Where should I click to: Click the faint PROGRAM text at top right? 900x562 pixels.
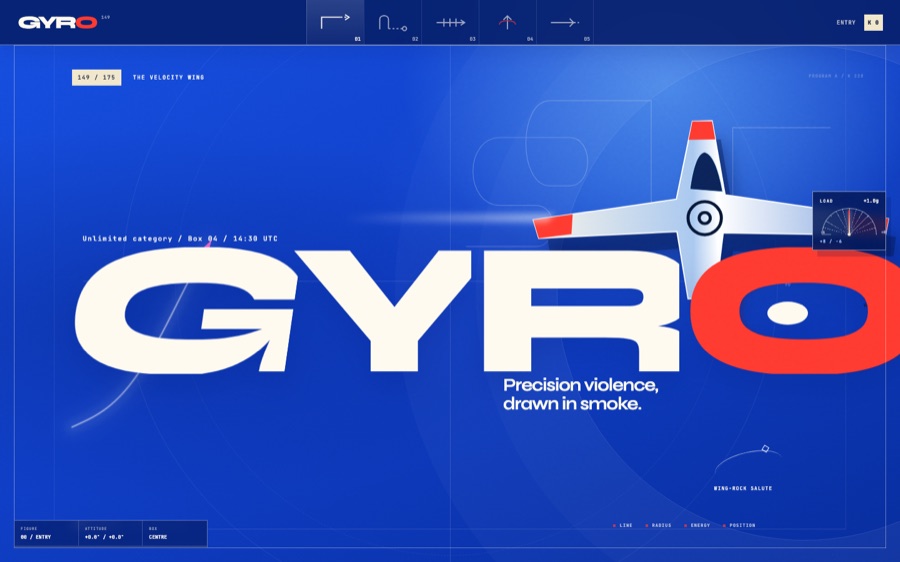836,76
